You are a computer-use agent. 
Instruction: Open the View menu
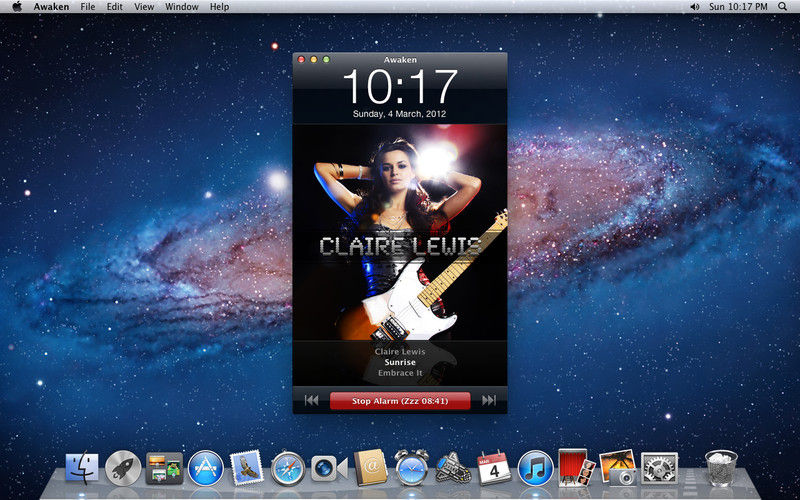[x=144, y=7]
